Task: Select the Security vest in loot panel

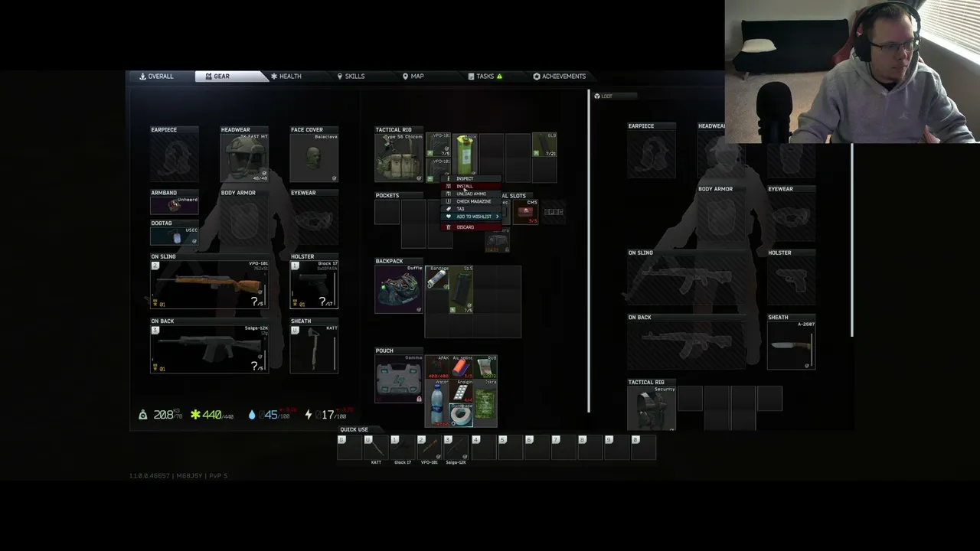Action: [x=652, y=409]
